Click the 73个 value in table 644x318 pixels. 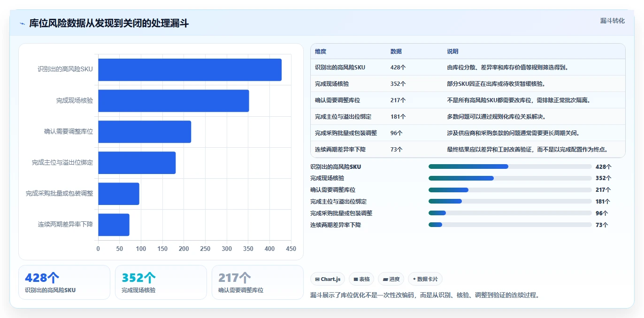point(397,150)
